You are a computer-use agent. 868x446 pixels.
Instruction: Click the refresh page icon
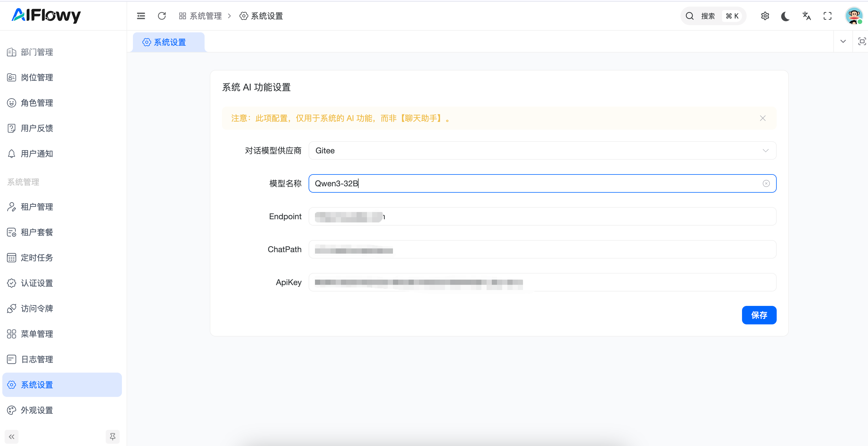pyautogui.click(x=162, y=16)
